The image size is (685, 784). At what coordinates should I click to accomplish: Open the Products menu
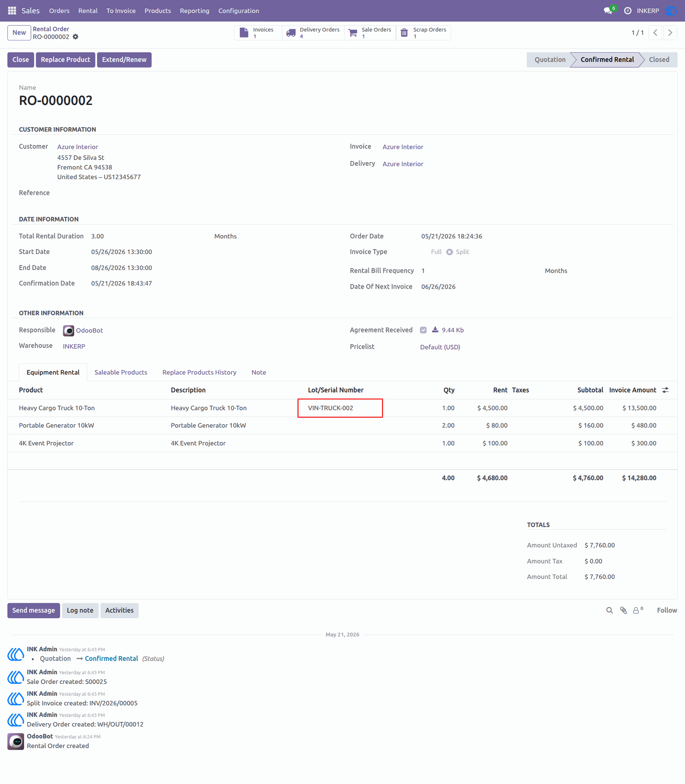158,11
